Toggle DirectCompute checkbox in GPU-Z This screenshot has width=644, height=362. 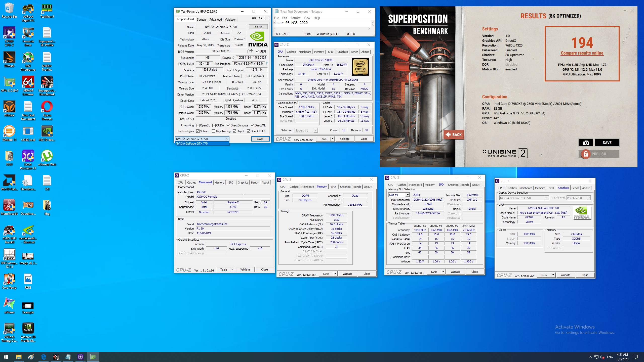pyautogui.click(x=228, y=125)
